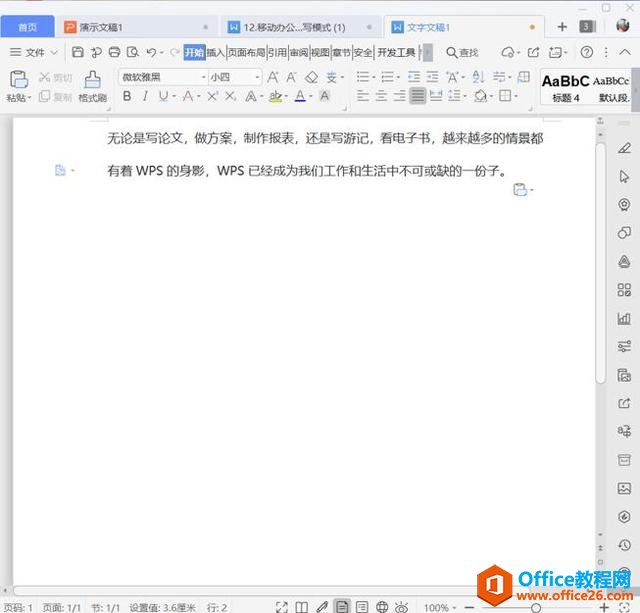Click the clear formatting eraser icon
640x613 pixels.
click(x=311, y=77)
